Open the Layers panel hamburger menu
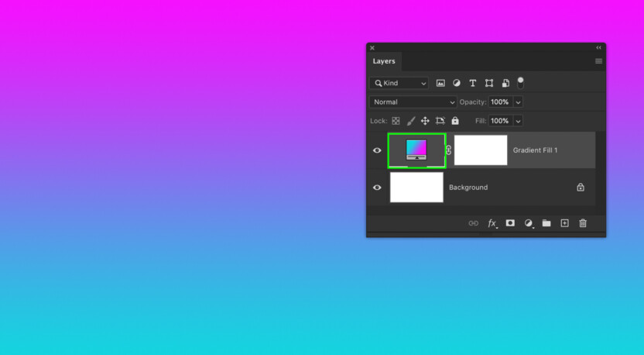This screenshot has height=355, width=644. coord(598,61)
